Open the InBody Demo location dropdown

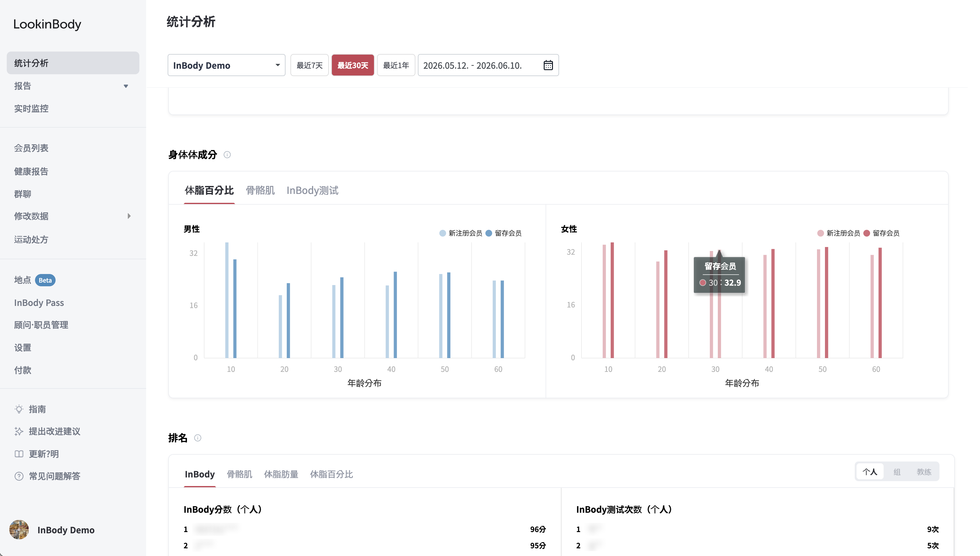point(226,65)
